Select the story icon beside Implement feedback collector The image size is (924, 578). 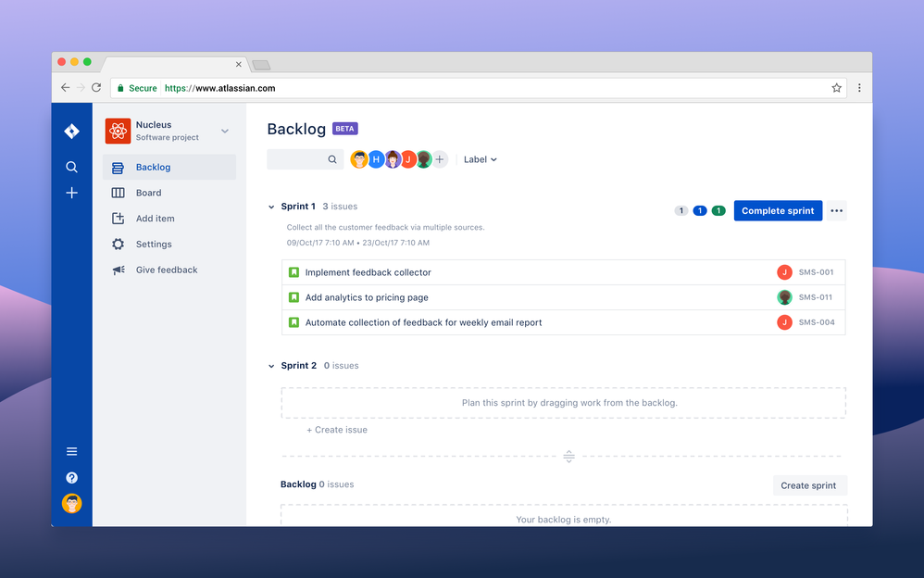coord(294,271)
